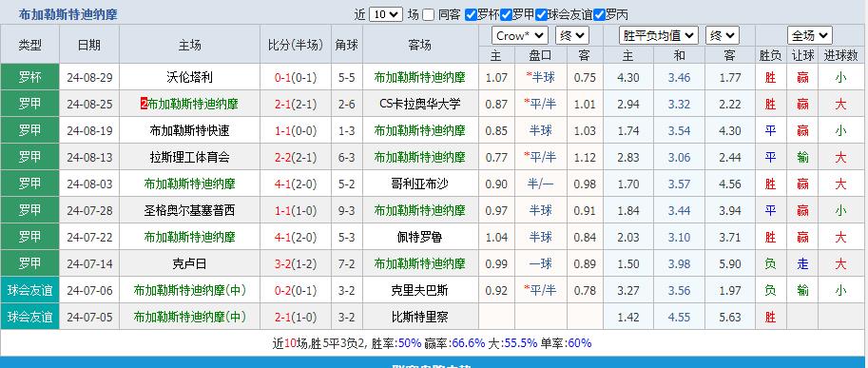Viewport: 868px width, 368px height.
Task: Open home team 克卢日
Action: tap(189, 264)
